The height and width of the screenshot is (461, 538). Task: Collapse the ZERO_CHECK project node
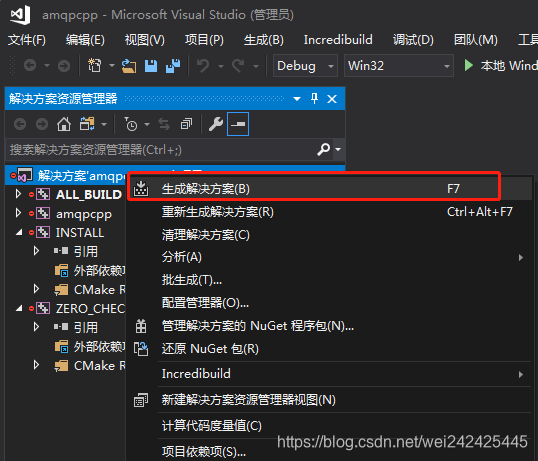pos(19,309)
